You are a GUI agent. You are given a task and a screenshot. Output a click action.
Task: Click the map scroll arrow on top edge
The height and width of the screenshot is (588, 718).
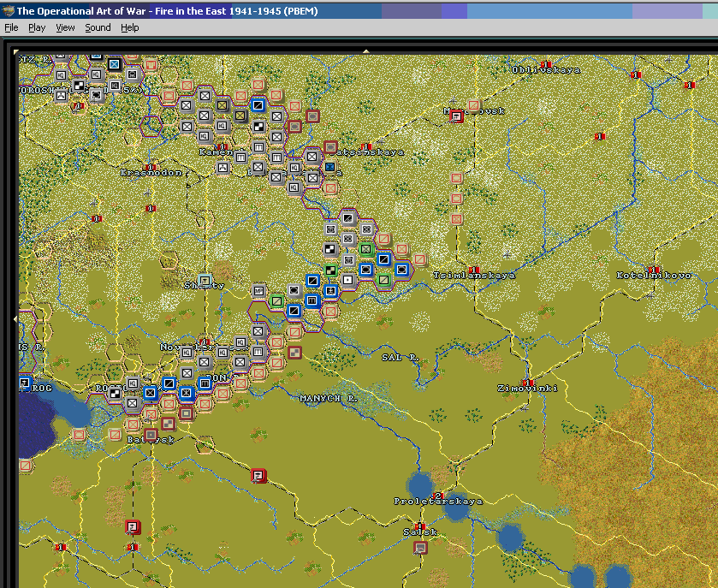click(366, 51)
